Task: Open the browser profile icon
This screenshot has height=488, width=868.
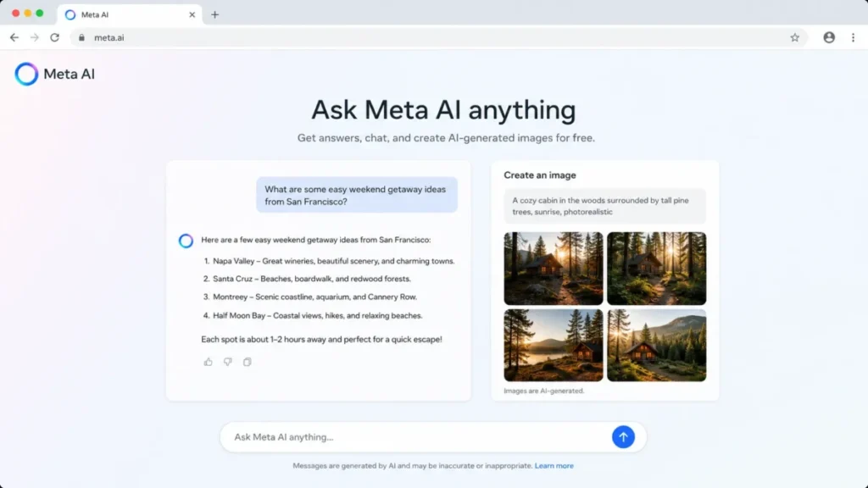Action: point(829,37)
